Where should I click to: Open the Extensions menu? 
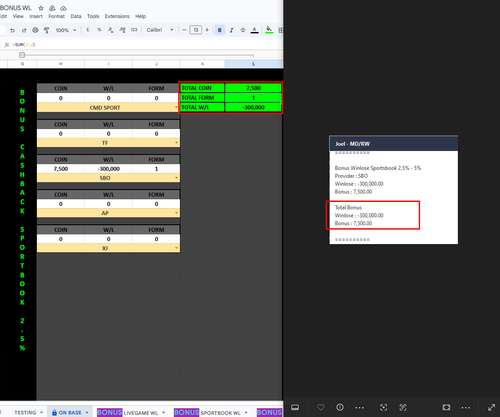[117, 16]
